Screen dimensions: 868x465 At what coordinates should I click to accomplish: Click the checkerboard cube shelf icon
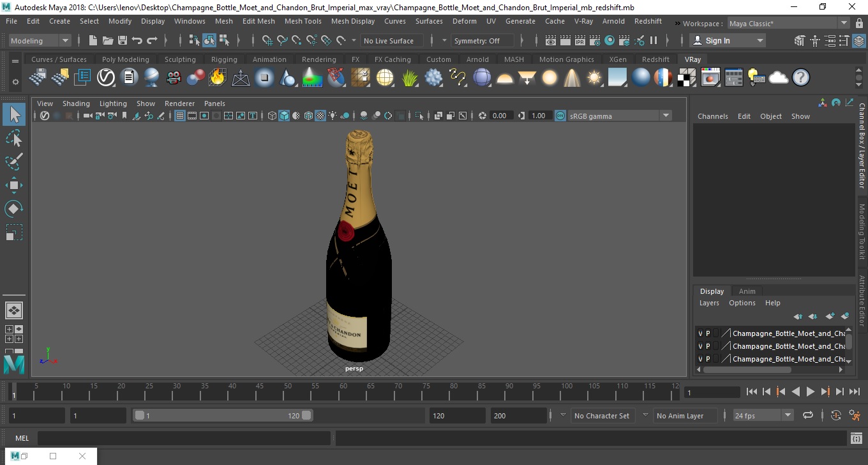point(687,78)
